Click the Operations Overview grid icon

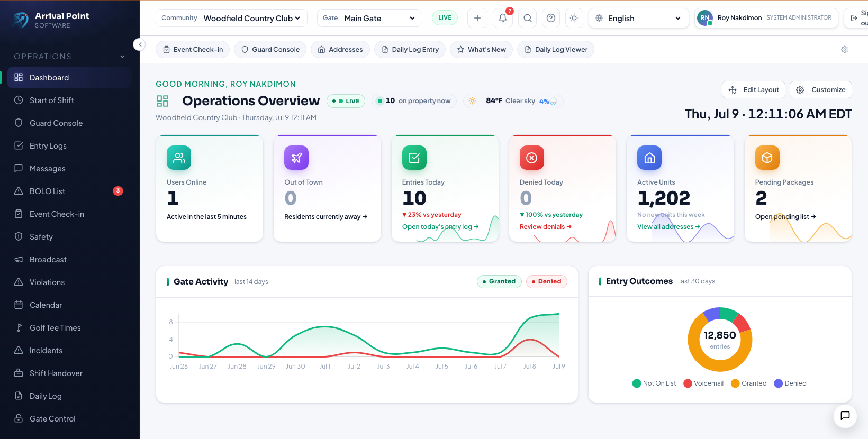click(162, 101)
